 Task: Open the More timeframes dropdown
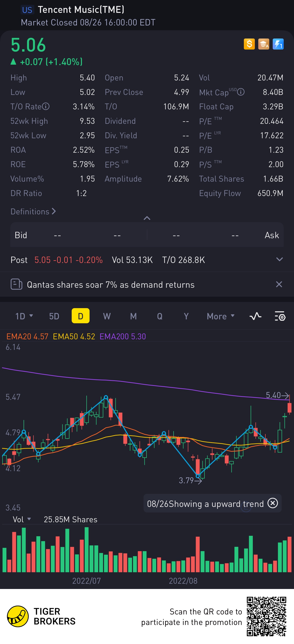pyautogui.click(x=220, y=316)
